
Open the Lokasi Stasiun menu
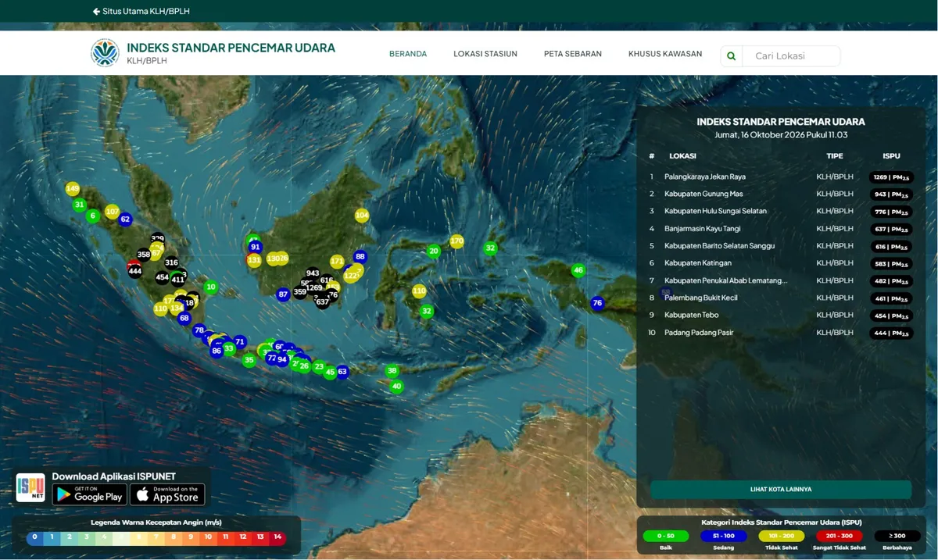[485, 54]
